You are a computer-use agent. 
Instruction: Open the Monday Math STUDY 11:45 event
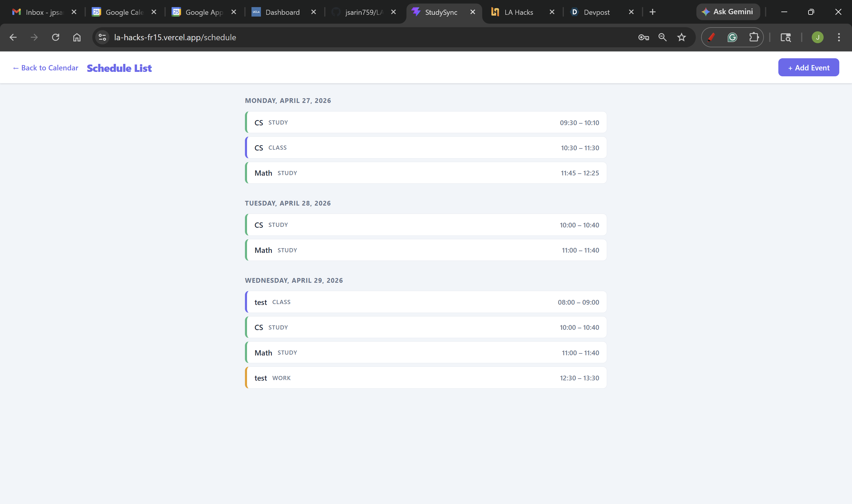coord(425,173)
